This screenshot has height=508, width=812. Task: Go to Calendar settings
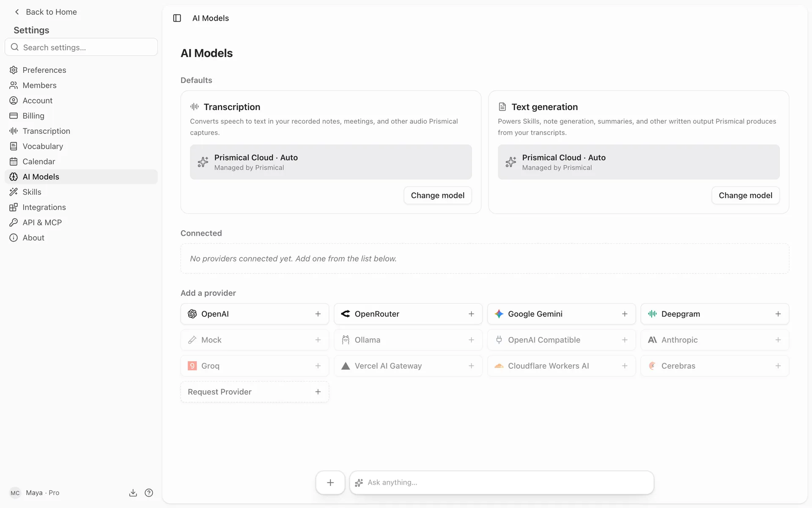pos(81,161)
